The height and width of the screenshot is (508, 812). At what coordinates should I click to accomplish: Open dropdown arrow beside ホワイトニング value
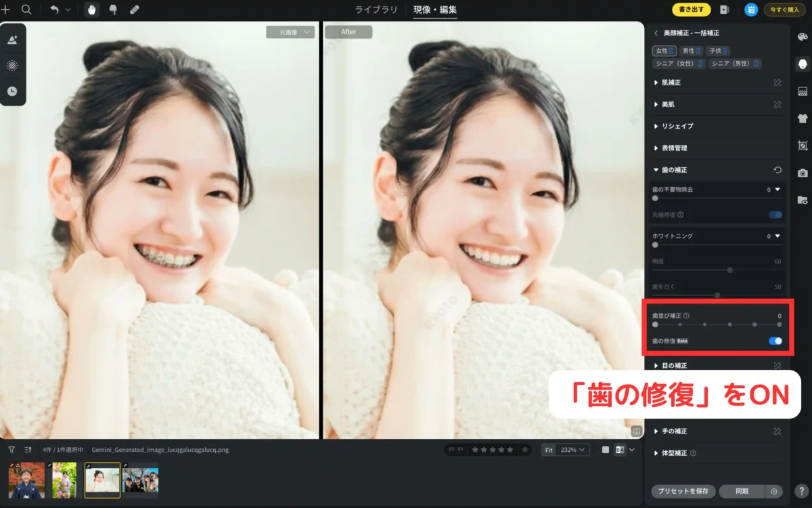click(x=777, y=236)
